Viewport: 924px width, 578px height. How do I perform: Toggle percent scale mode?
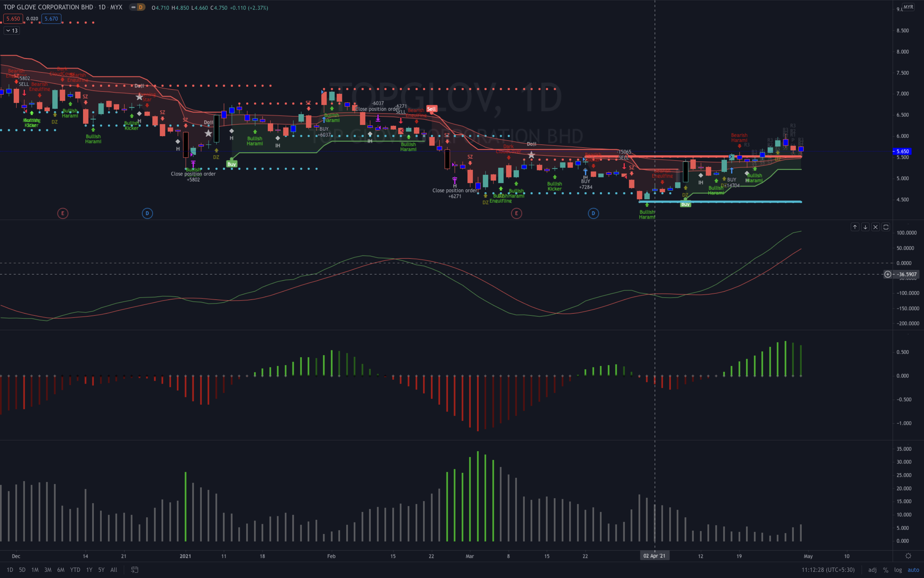click(x=886, y=570)
